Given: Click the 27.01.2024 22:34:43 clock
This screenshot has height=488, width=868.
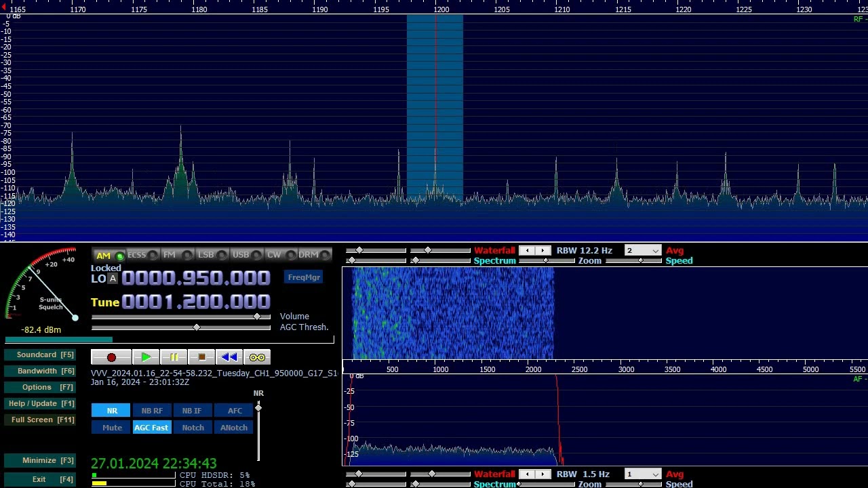Looking at the screenshot, I should click(x=154, y=464).
